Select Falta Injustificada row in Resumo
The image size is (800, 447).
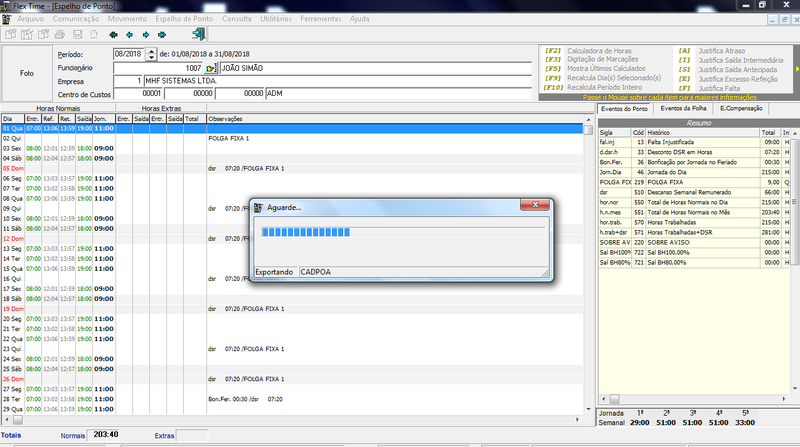pyautogui.click(x=694, y=142)
